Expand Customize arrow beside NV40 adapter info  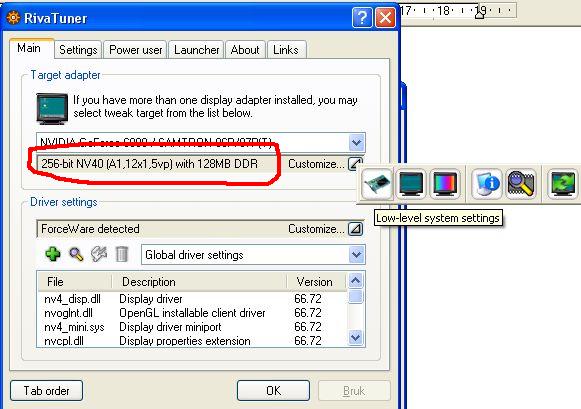(355, 163)
